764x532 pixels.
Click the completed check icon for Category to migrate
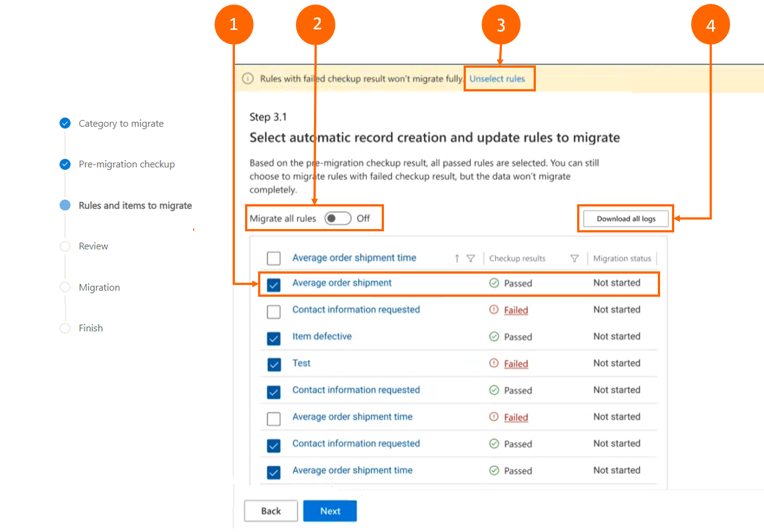pos(65,123)
